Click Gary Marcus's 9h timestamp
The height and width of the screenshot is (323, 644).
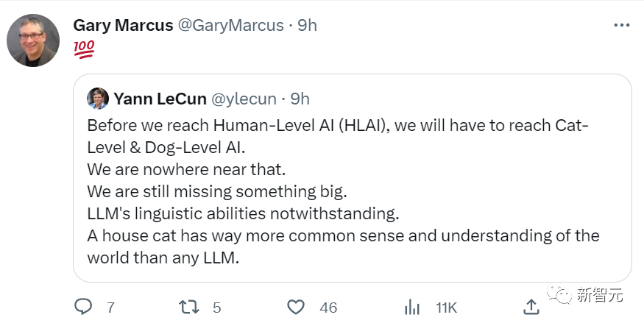[x=307, y=25]
